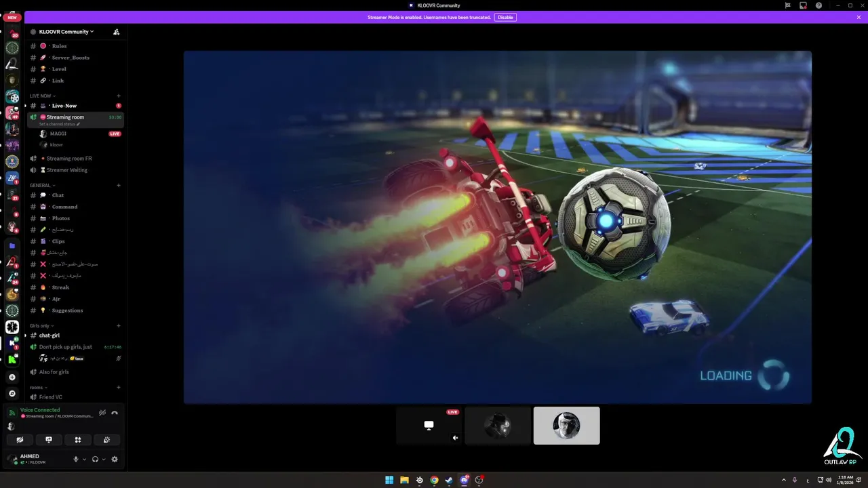Add a channel to Girls only category
Image resolution: width=868 pixels, height=488 pixels.
point(119,325)
